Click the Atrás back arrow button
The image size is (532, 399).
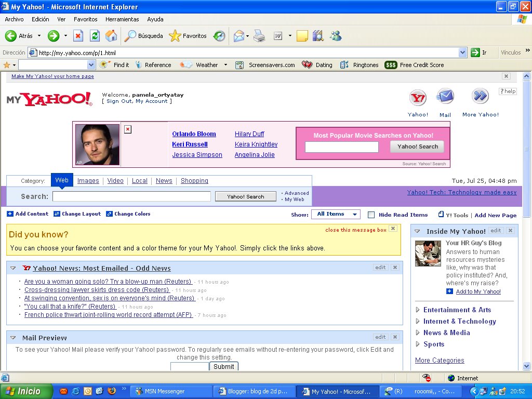click(11, 36)
